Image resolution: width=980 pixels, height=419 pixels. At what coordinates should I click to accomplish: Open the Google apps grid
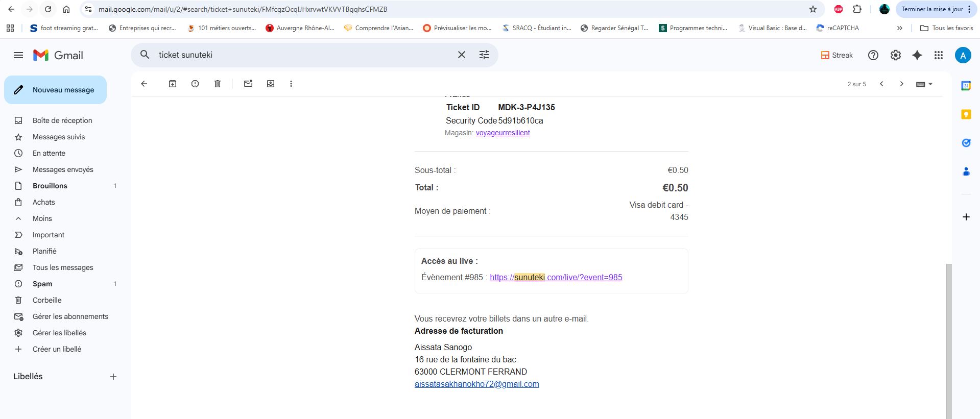(x=938, y=55)
